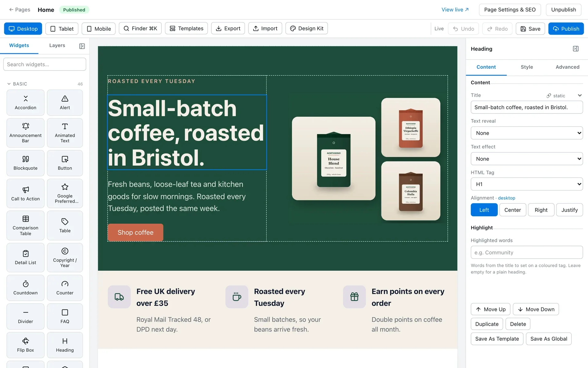
Task: Choose the Countdown widget
Action: tap(25, 288)
